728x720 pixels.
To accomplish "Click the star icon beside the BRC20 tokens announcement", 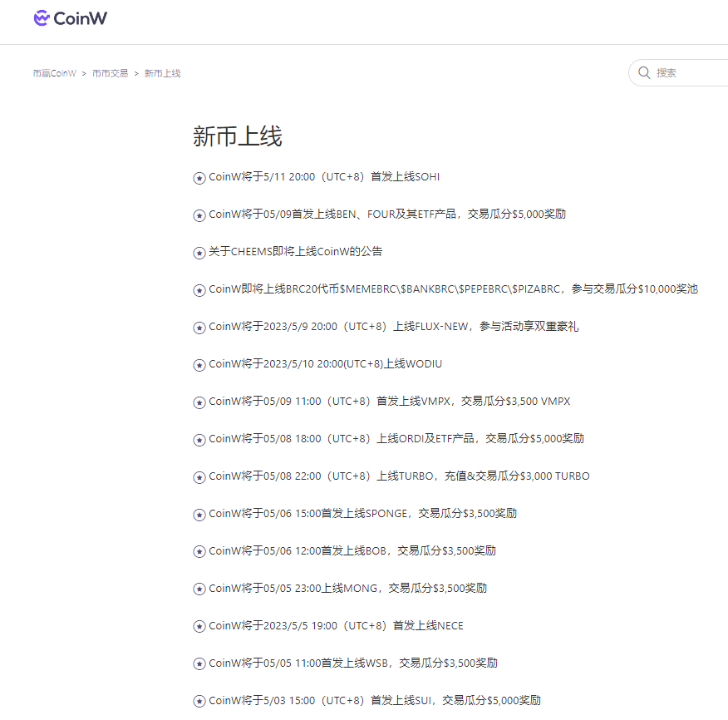I will click(x=199, y=290).
